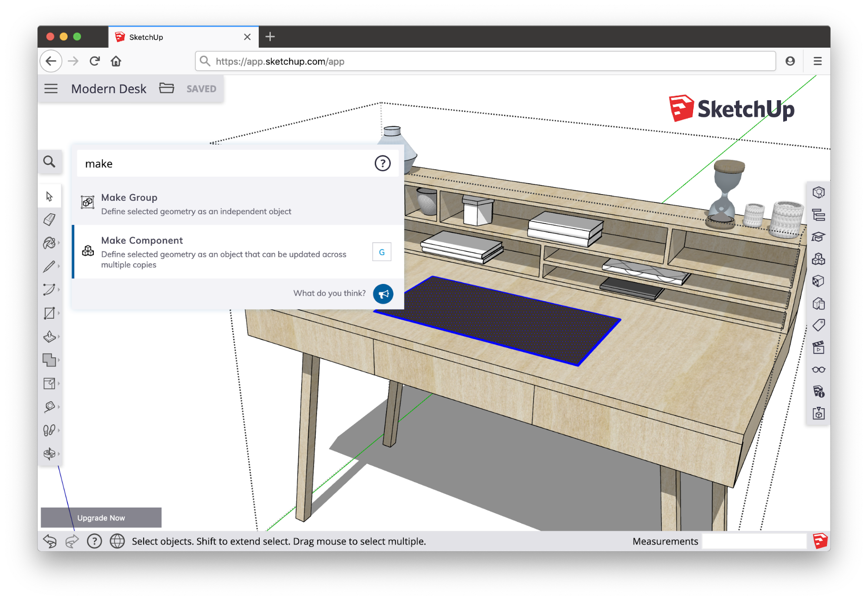Click the Measurements input box

click(x=753, y=541)
